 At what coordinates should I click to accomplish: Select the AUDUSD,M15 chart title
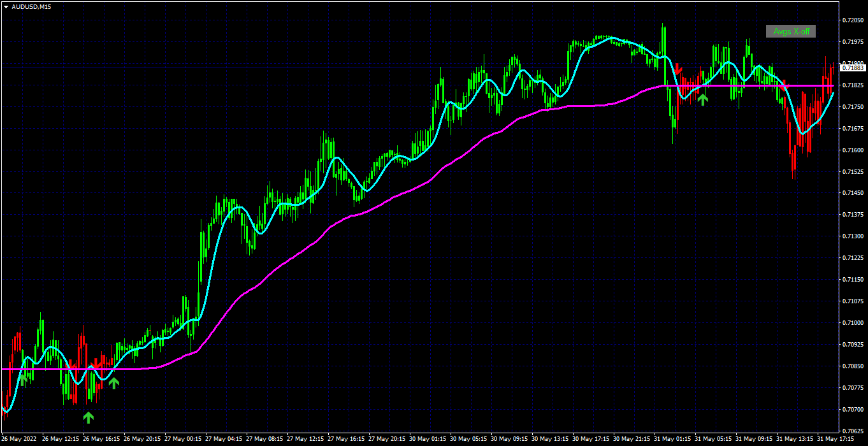click(x=32, y=6)
